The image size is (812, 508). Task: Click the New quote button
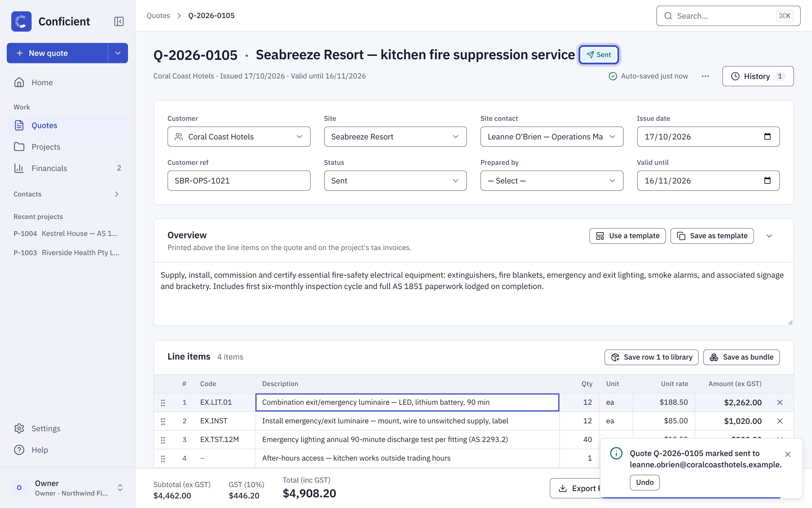58,53
